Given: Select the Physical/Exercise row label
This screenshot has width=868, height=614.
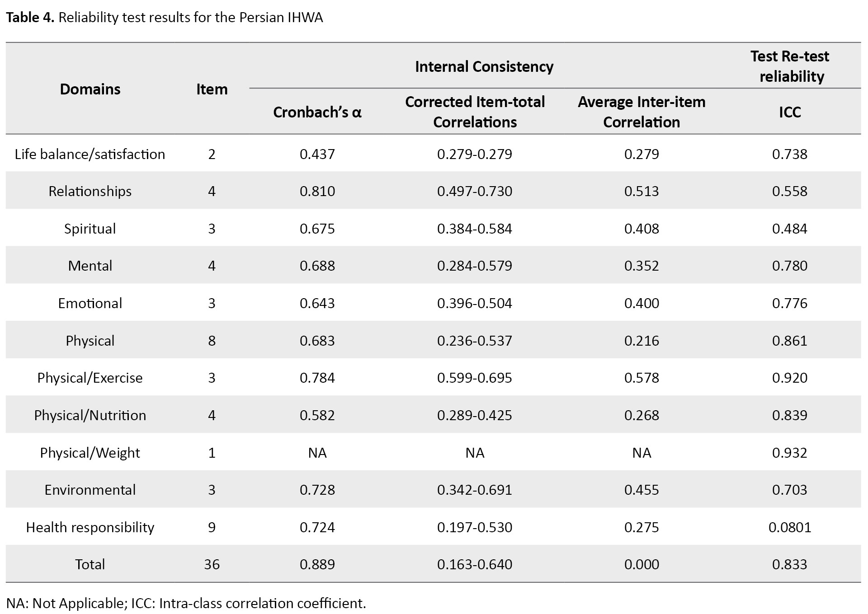Looking at the screenshot, I should click(90, 378).
